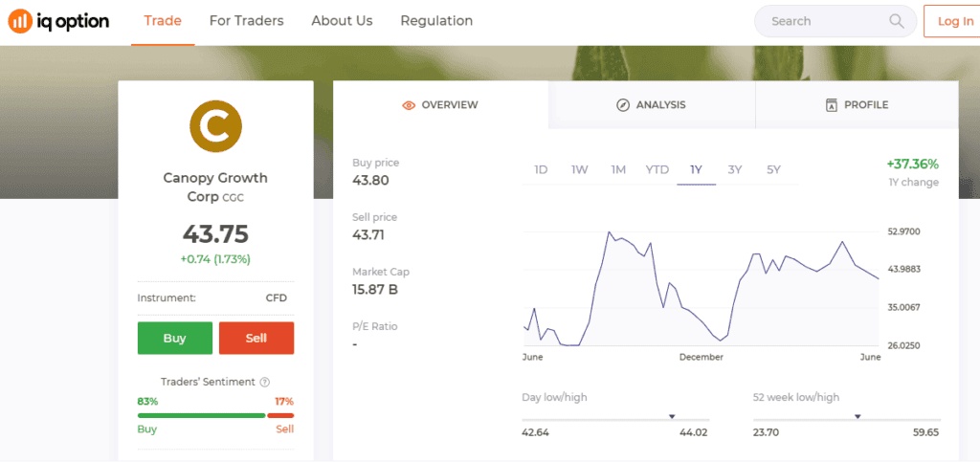This screenshot has width=980, height=462.
Task: Click the Day low value 42.64
Action: (x=536, y=432)
